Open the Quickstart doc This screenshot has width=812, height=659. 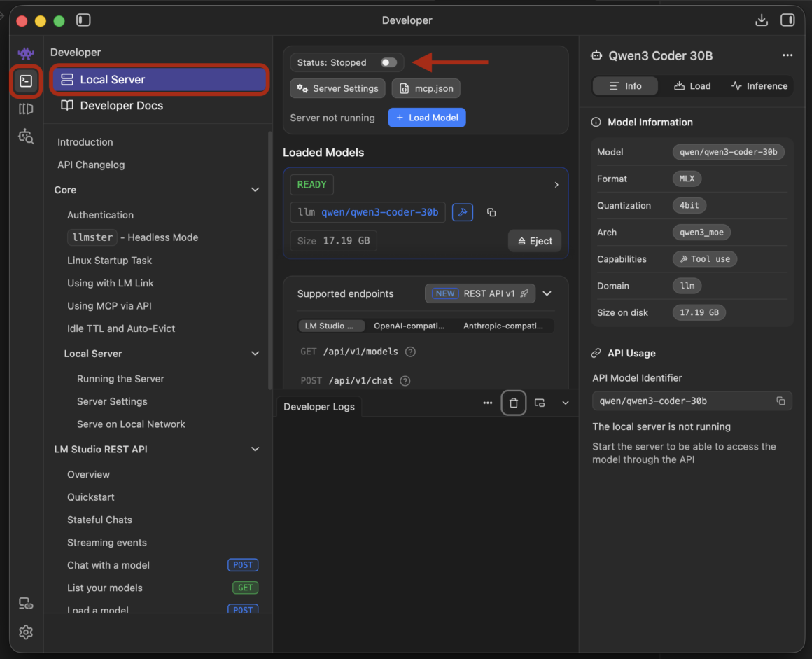pyautogui.click(x=90, y=497)
